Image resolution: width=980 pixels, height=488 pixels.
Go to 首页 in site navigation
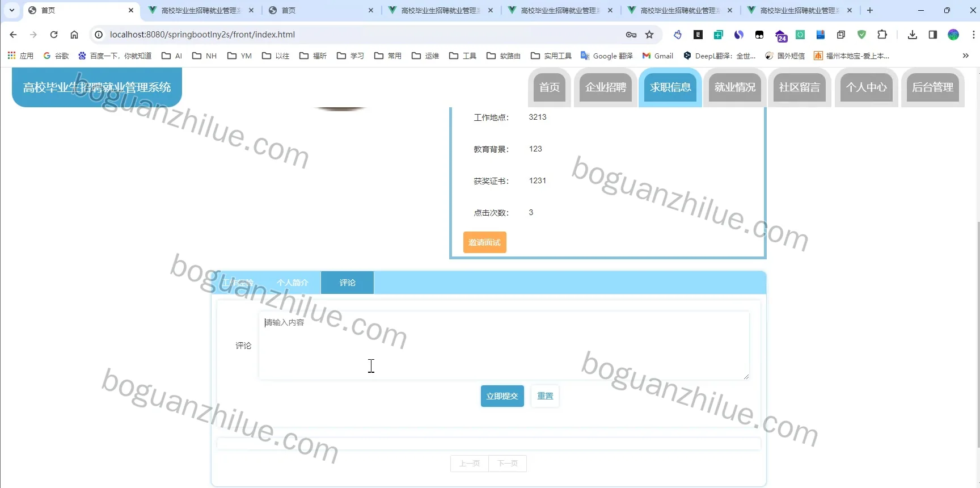[x=550, y=87]
